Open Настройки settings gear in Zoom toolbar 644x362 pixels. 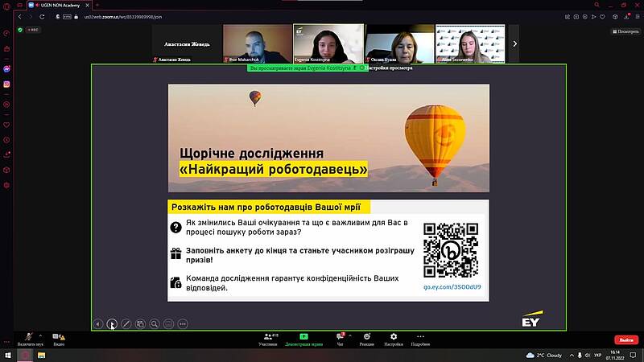[x=393, y=338]
